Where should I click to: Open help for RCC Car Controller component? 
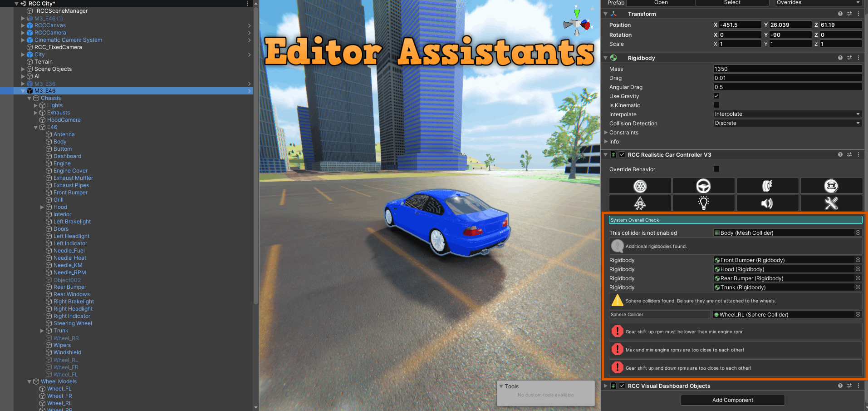click(840, 155)
